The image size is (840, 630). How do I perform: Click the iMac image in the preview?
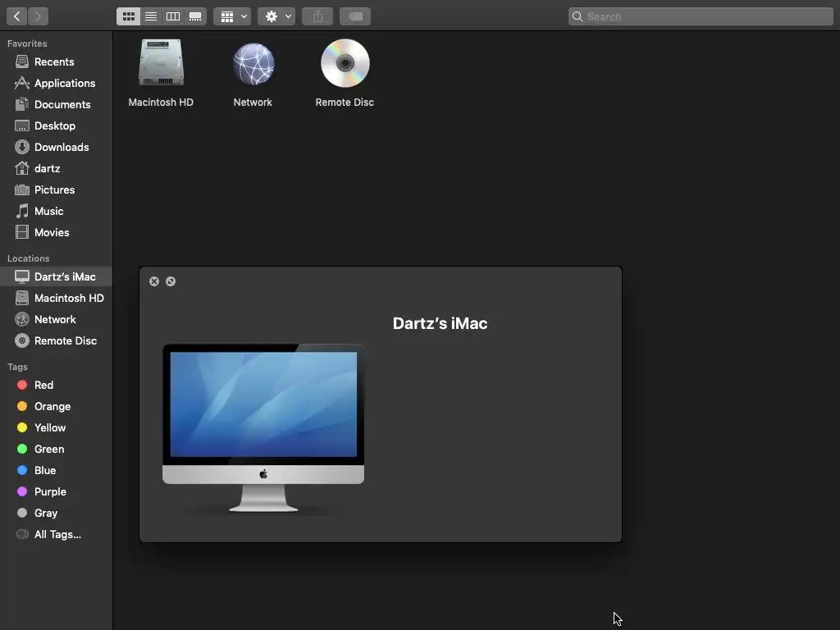tap(263, 428)
